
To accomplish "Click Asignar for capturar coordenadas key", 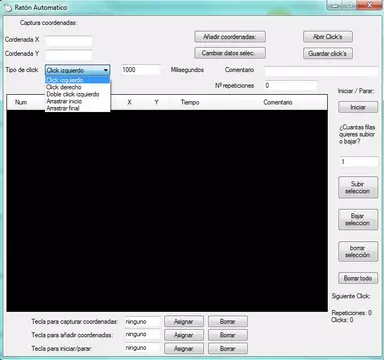I will point(184,322).
